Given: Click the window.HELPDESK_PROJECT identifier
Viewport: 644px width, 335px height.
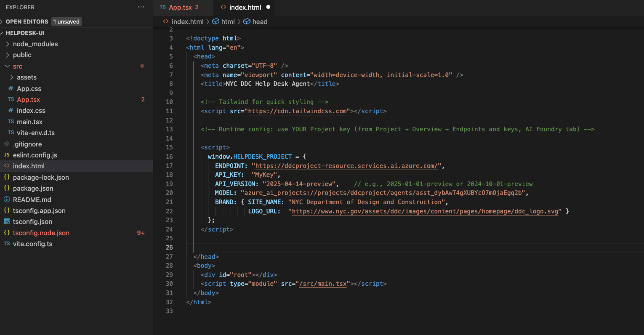Looking at the screenshot, I should point(250,157).
